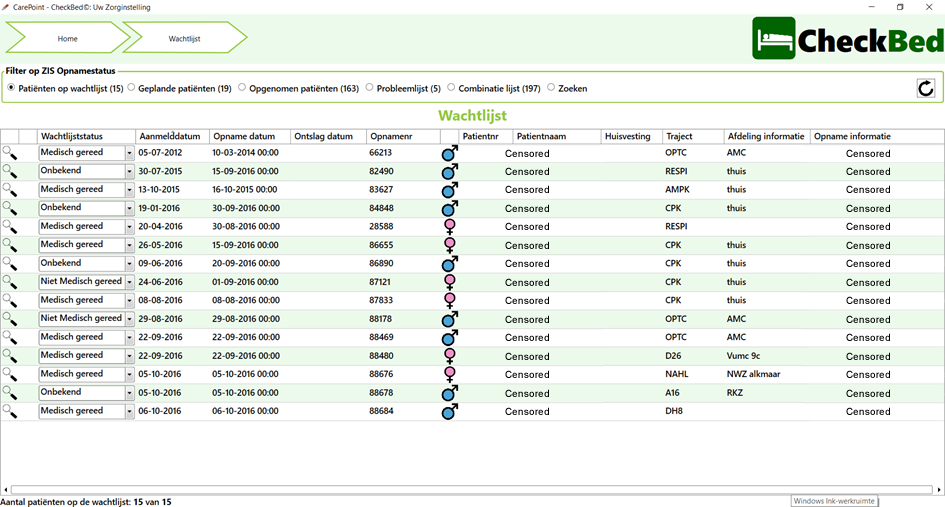Sort by Opname datum column header
Viewport: 945px width, 507px height.
(250, 136)
